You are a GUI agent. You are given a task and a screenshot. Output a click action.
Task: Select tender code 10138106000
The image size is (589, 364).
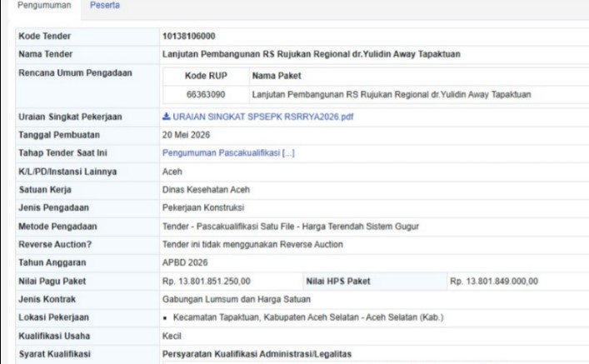click(x=188, y=36)
